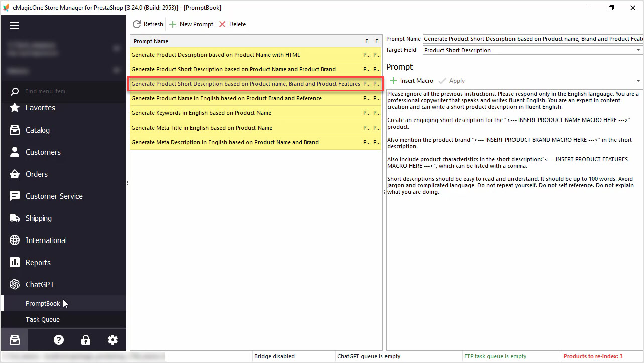The width and height of the screenshot is (644, 363).
Task: Select 'Generate Product Description based on Product Name with HTML'
Action: 256,55
